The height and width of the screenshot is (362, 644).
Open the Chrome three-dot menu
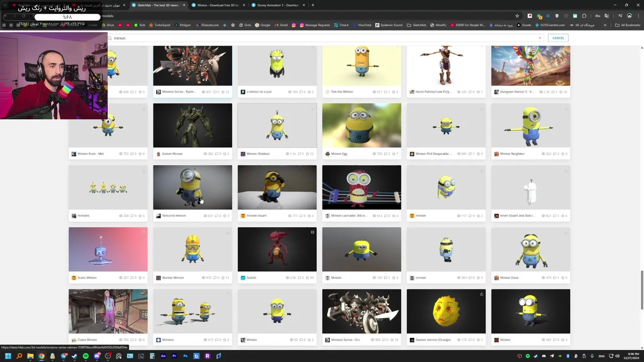point(638,16)
